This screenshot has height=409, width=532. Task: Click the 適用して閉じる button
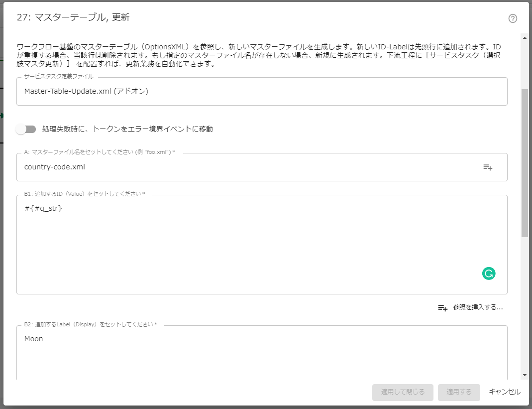[403, 392]
